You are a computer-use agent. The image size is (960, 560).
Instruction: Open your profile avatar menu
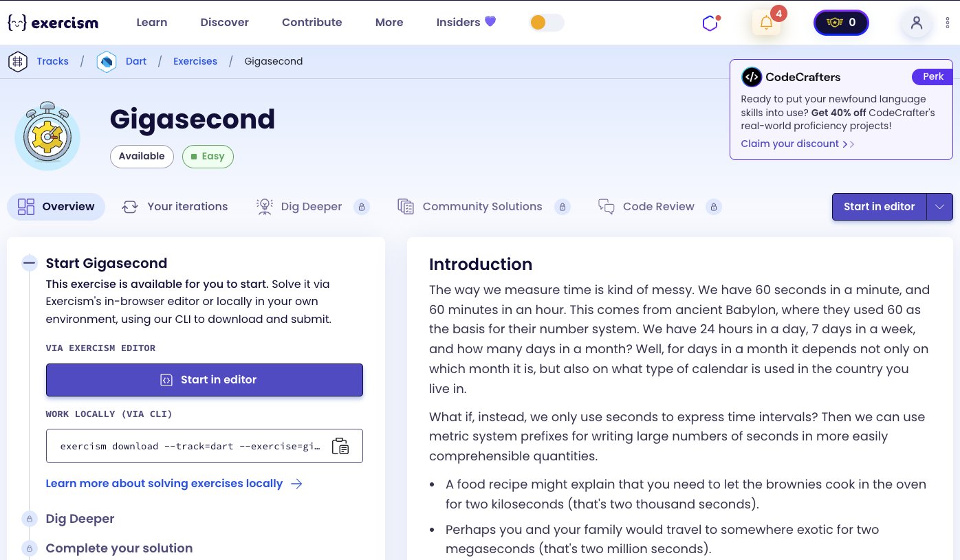click(916, 23)
